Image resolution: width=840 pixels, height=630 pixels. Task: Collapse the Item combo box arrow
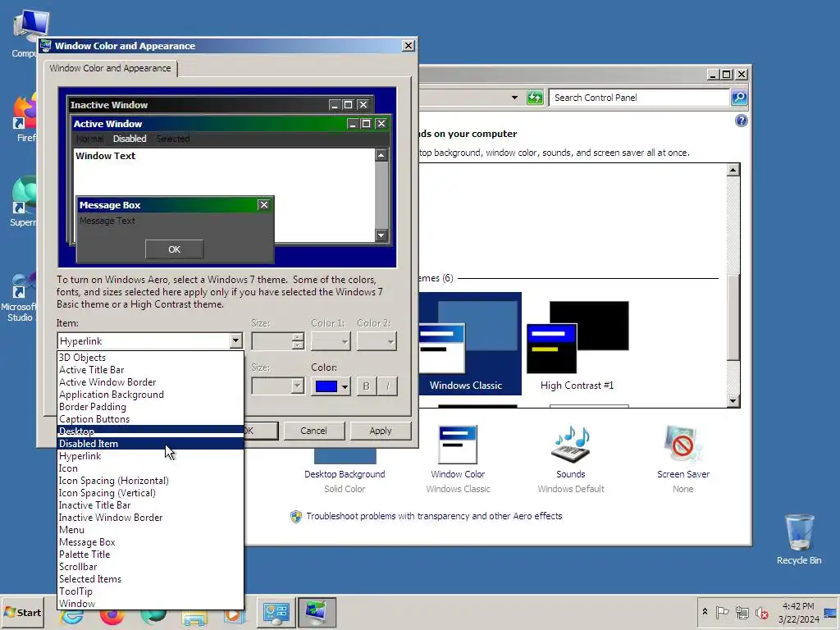pos(235,340)
